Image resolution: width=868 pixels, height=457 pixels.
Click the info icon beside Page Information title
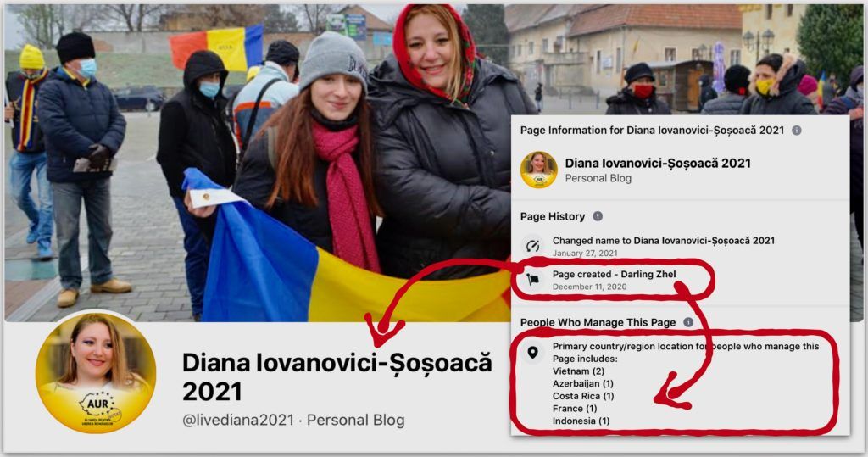click(x=796, y=131)
